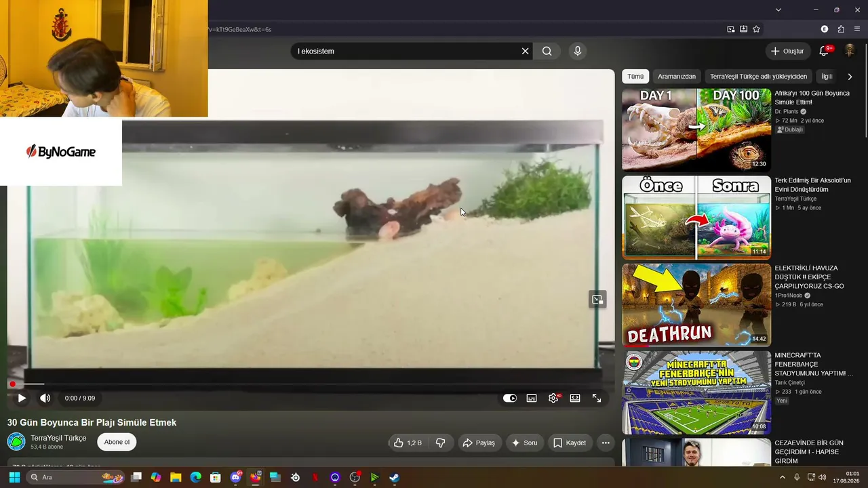Open video player settings gear
This screenshot has height=488, width=868.
click(x=553, y=398)
